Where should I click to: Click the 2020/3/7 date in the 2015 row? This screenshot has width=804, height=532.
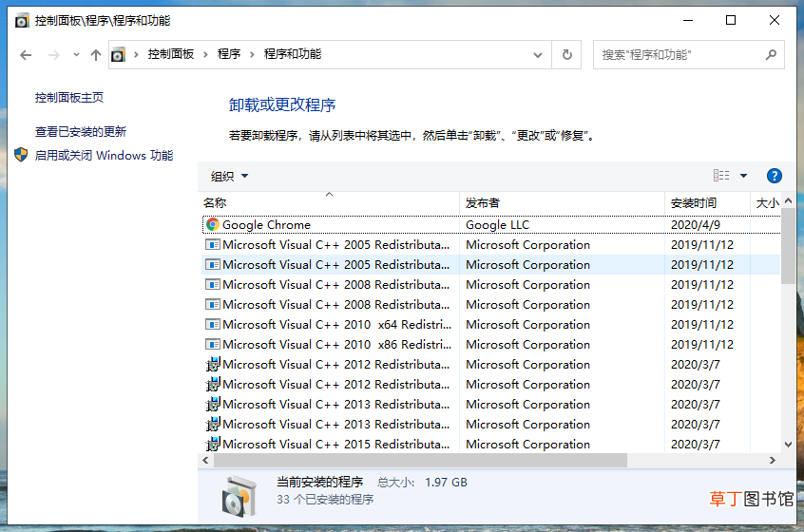tap(696, 445)
